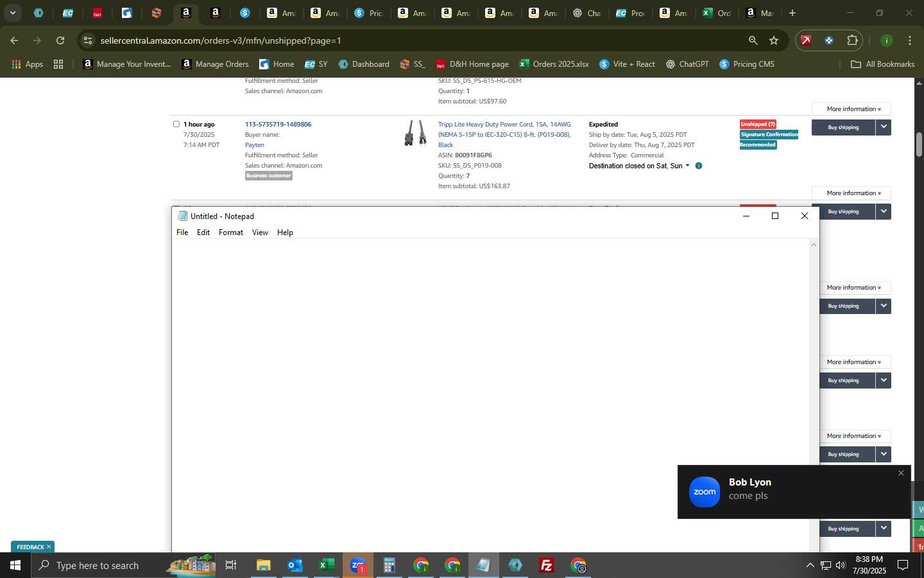Expand the topmost More information link

click(851, 109)
